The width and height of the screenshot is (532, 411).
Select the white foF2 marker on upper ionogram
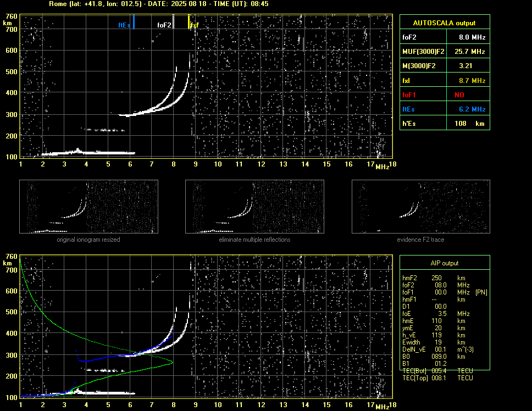pyautogui.click(x=173, y=21)
